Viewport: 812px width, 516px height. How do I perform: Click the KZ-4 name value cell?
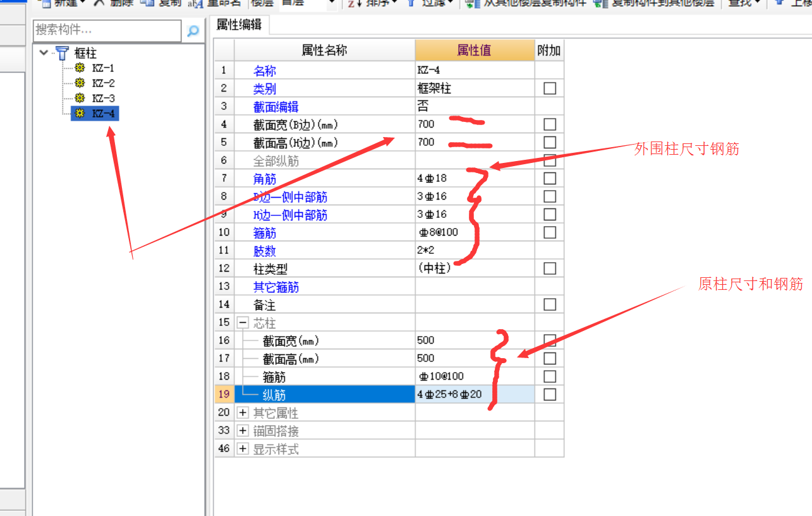475,70
